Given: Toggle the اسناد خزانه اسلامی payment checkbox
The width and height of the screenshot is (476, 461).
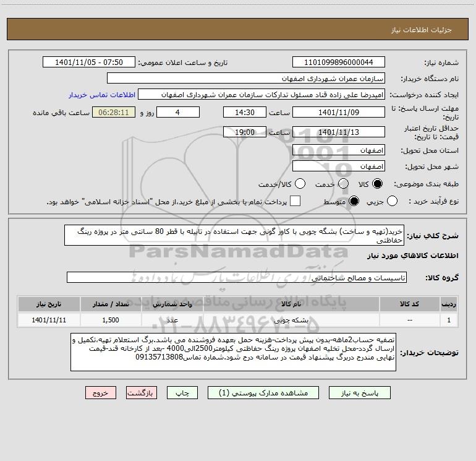Looking at the screenshot, I should (x=295, y=201).
